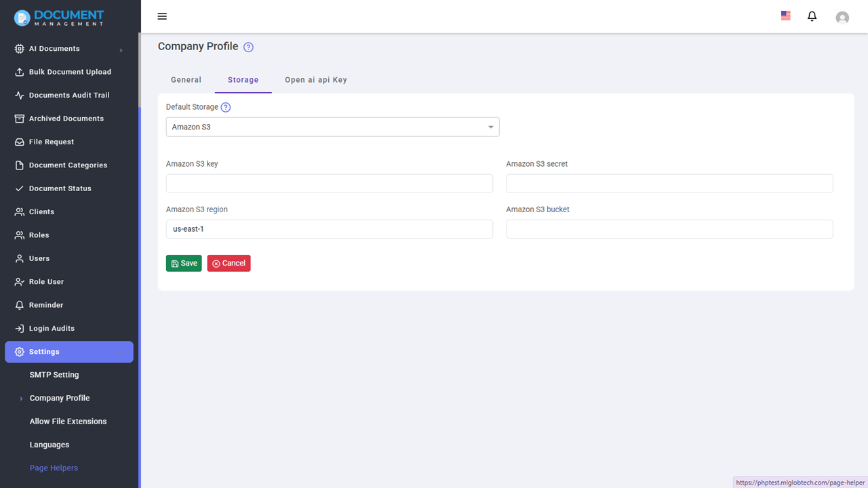Switch to Open ai api Key tab
This screenshot has height=488, width=868.
pyautogui.click(x=315, y=80)
